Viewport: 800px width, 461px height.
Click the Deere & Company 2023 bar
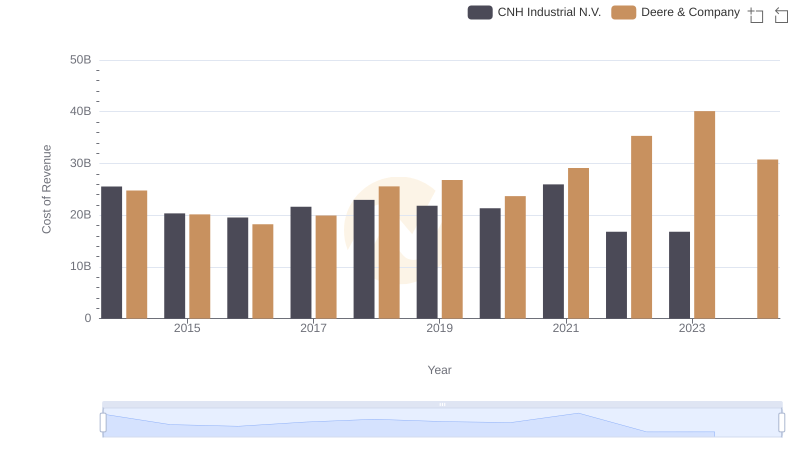(705, 215)
